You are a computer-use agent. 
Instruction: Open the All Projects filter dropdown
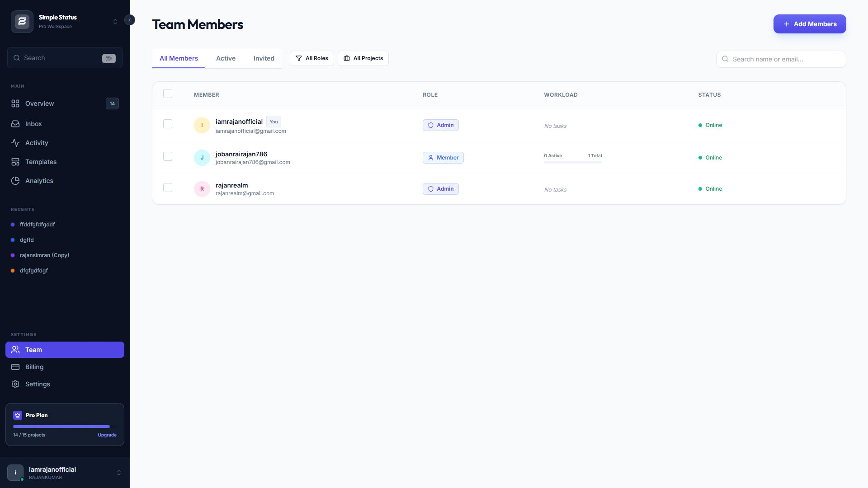point(363,58)
